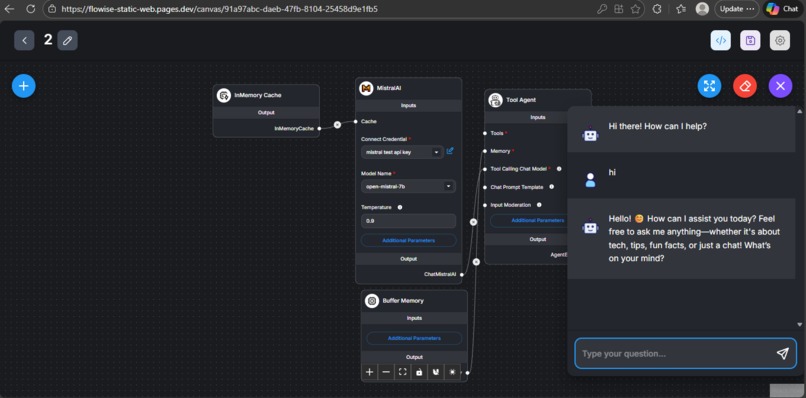The height and width of the screenshot is (398, 806).
Task: Go back using the chatflow back arrow
Action: tap(24, 40)
